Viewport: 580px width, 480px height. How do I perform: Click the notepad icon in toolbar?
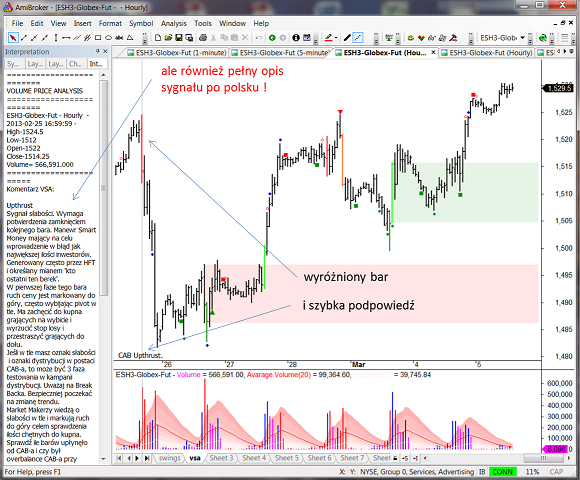pos(307,38)
